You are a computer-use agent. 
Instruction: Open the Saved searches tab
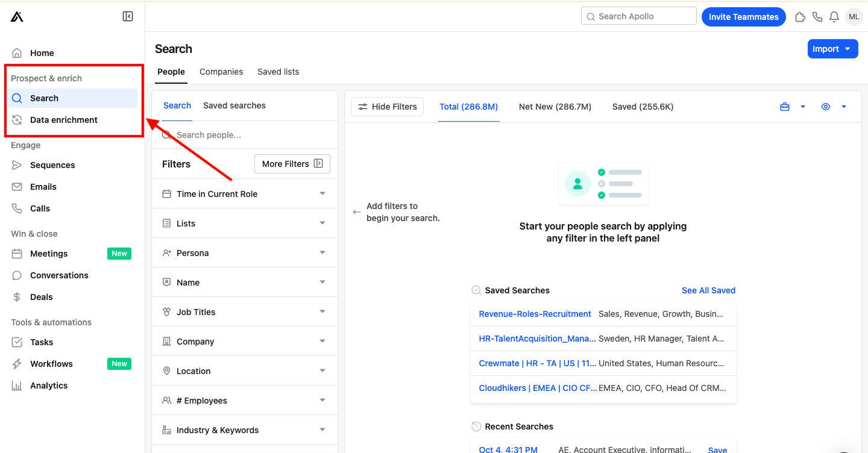[x=234, y=105]
